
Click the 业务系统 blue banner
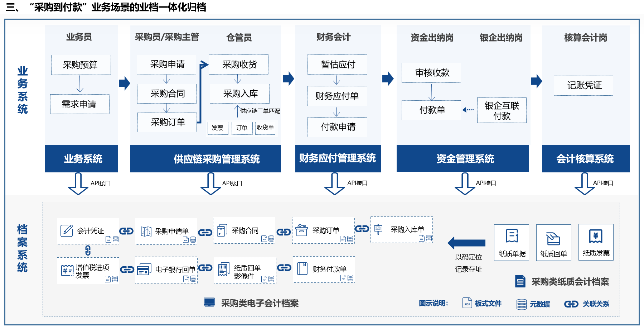point(82,159)
